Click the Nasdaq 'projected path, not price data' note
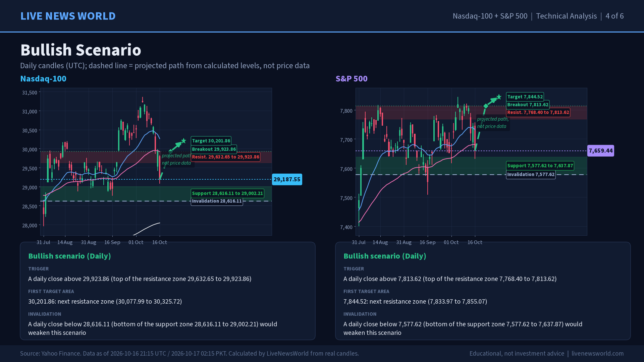 (x=176, y=159)
